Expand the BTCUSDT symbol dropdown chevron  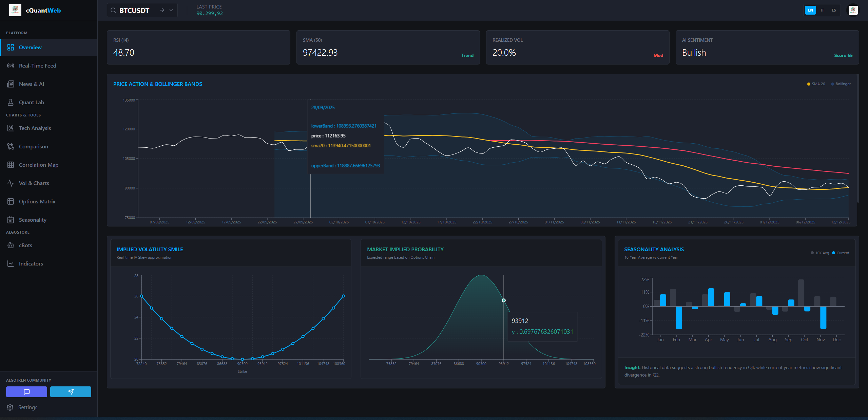171,10
